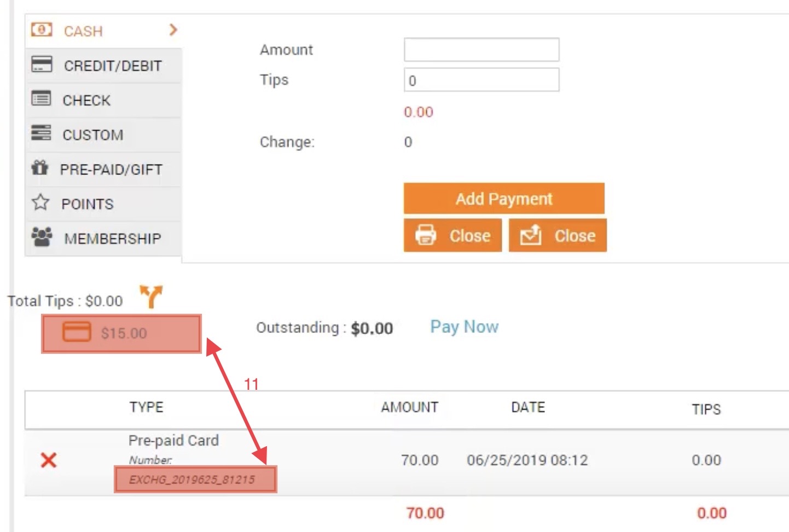Expand CASH using the orange chevron
Image resolution: width=789 pixels, height=532 pixels.
point(173,30)
